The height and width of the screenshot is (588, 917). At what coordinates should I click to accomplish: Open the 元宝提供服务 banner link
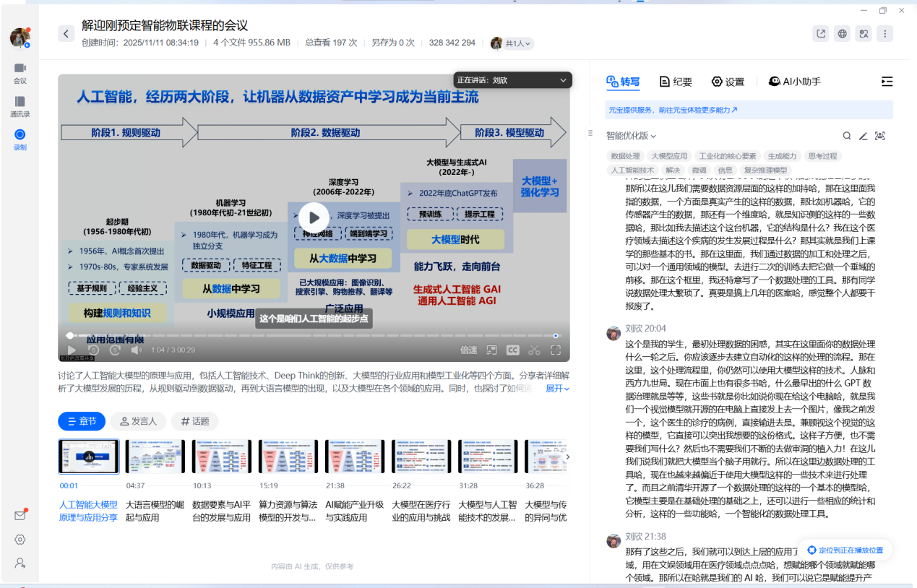click(672, 110)
